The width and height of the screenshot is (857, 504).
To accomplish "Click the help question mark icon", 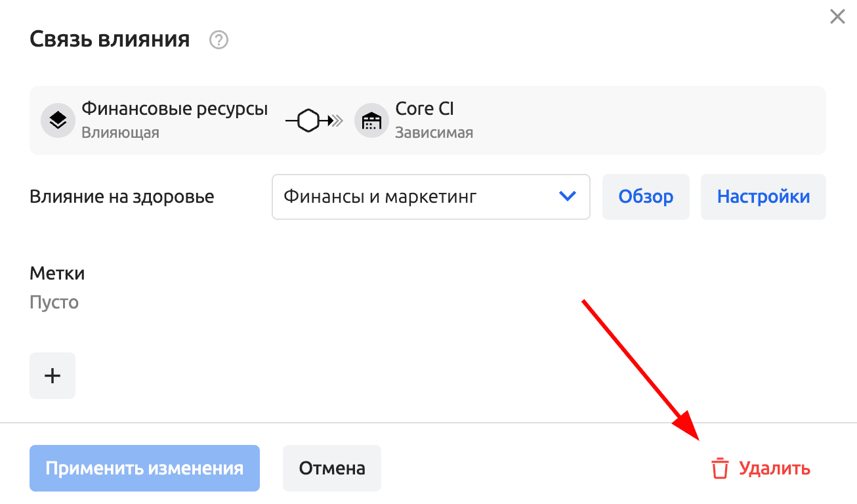I will [219, 41].
